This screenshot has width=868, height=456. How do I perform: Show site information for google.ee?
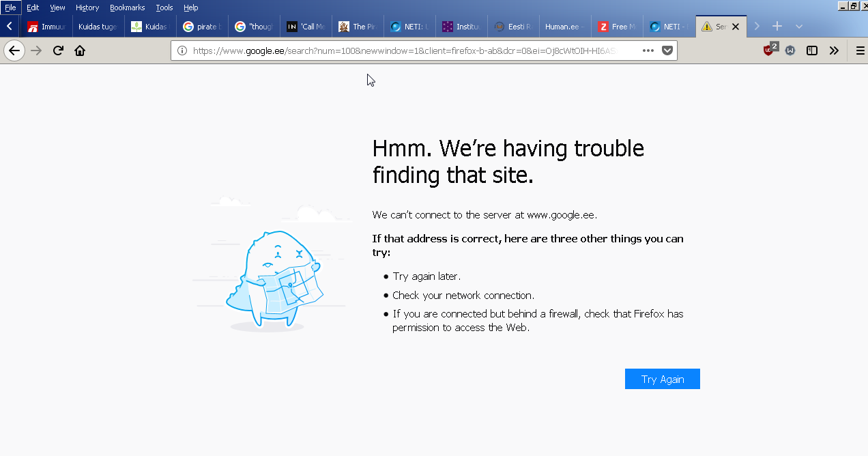[182, 51]
